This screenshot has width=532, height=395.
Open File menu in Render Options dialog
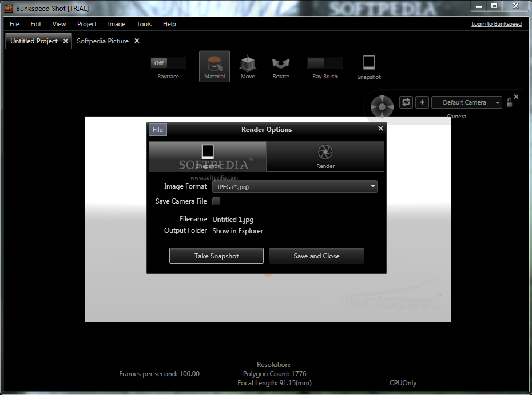point(158,130)
